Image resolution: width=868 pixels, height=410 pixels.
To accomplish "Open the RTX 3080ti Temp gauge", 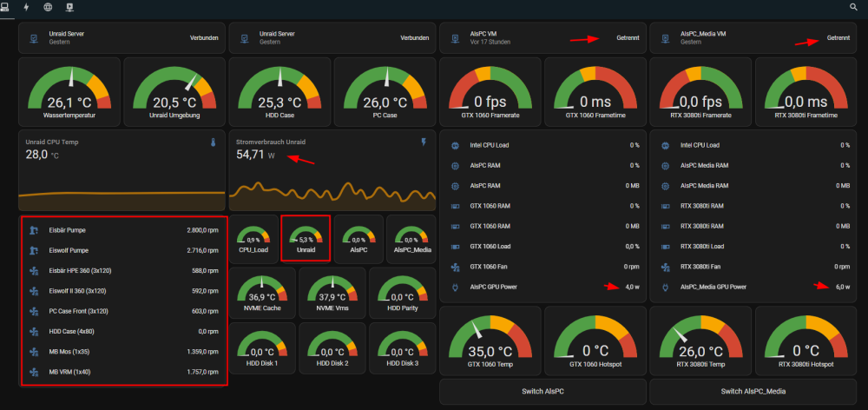I will 700,342.
